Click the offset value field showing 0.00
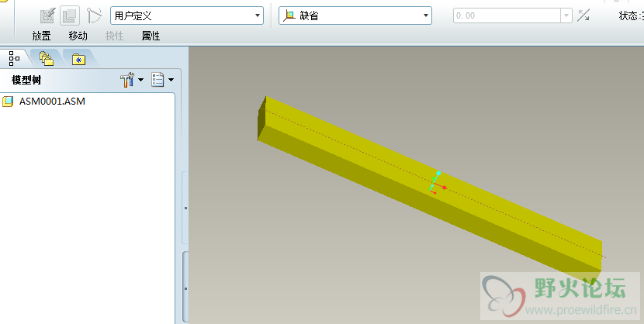This screenshot has width=644, height=324. pos(507,16)
